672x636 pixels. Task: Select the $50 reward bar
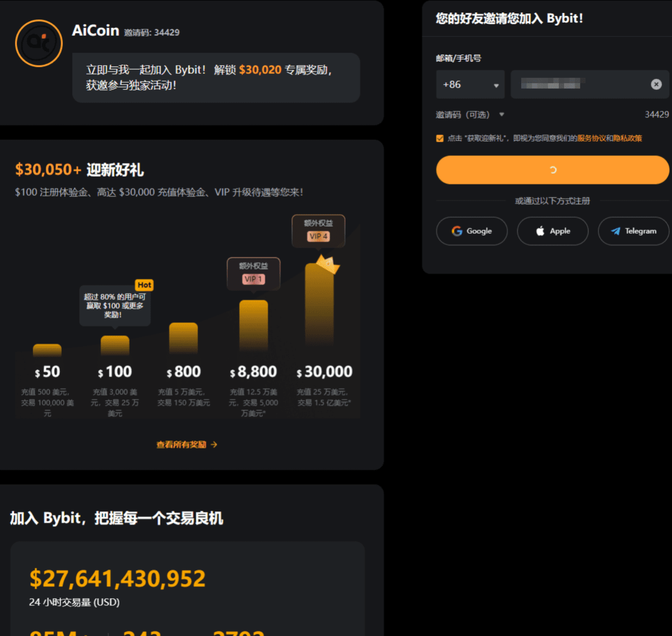(x=47, y=350)
